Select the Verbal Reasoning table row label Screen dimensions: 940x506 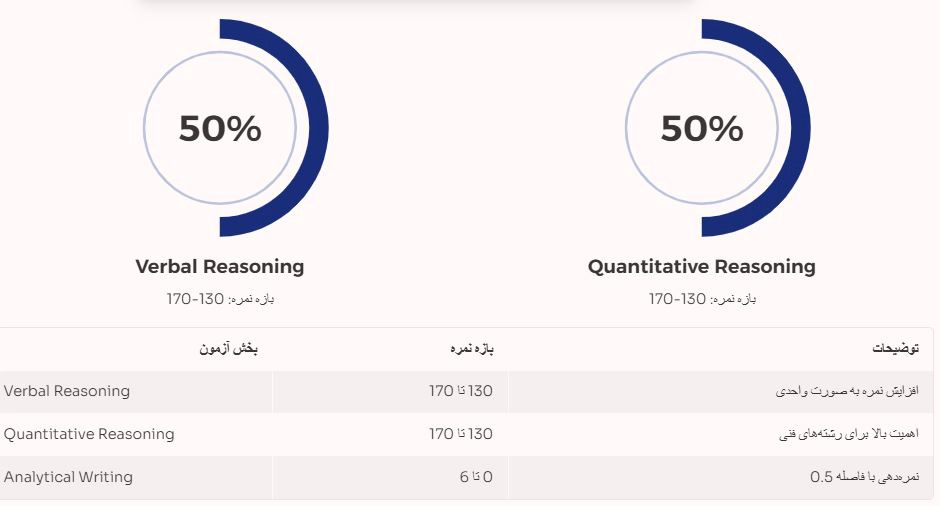(x=67, y=391)
